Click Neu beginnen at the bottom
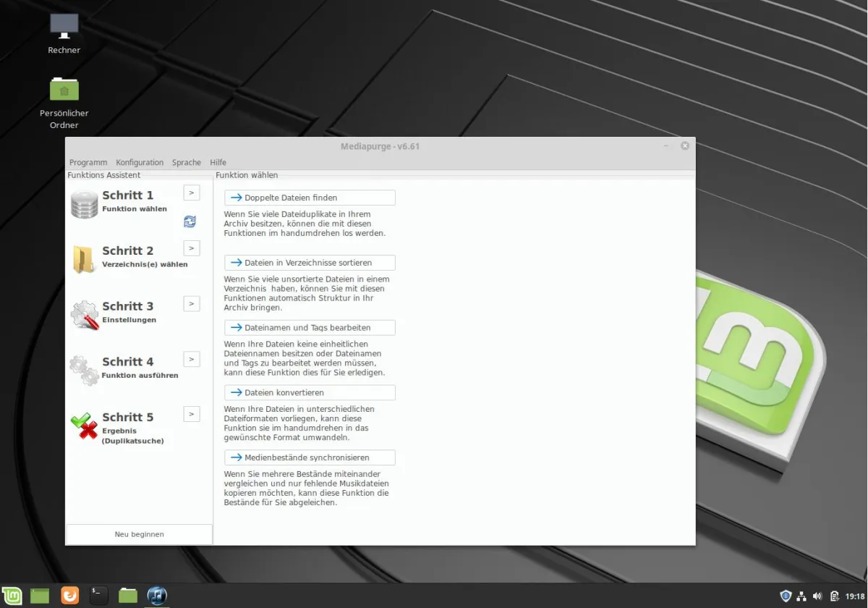868x608 pixels. pyautogui.click(x=138, y=534)
